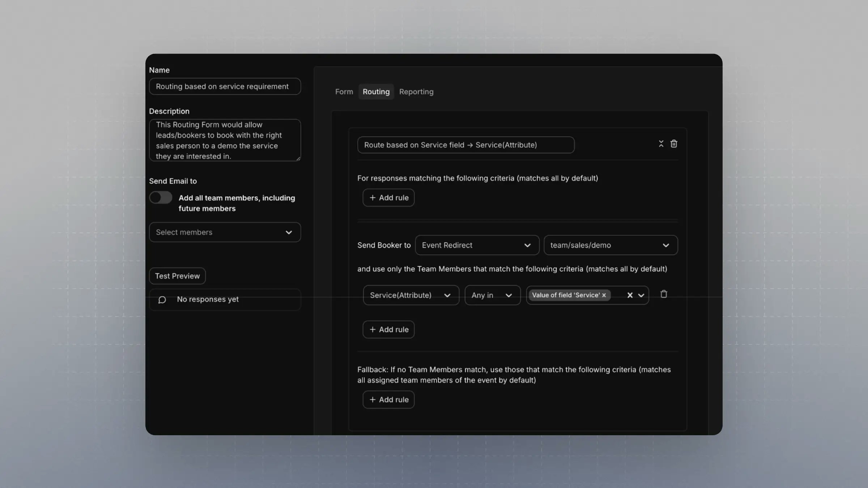Open the Service(Attribute) field selector
This screenshot has width=868, height=488.
click(410, 295)
